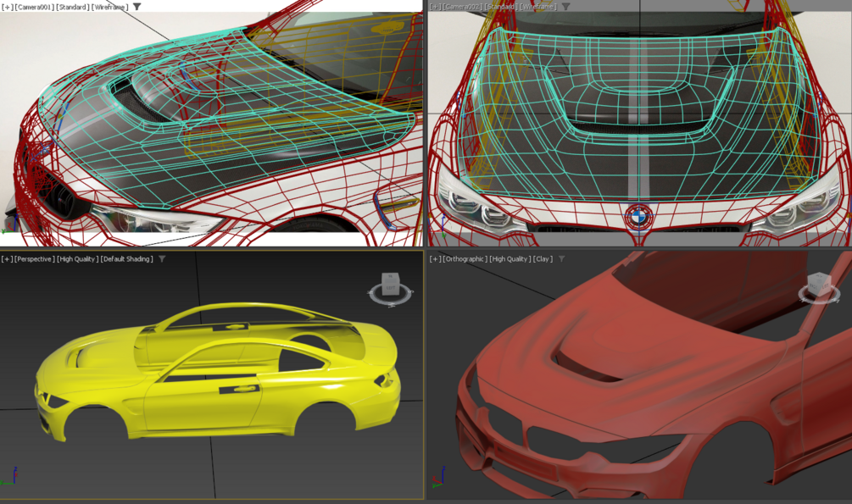Click the filter funnel icon in Orthographic viewport
The image size is (852, 504).
click(x=561, y=259)
